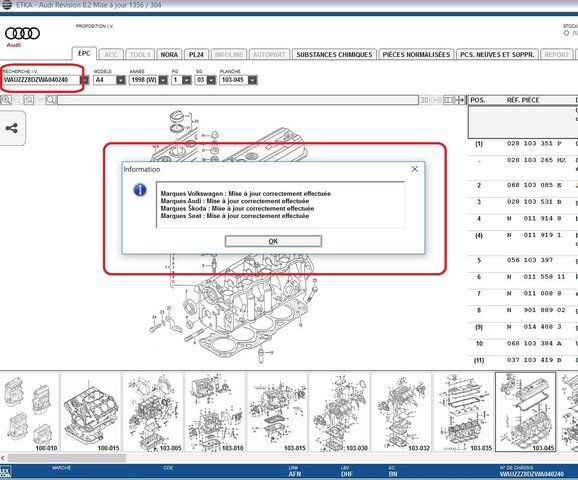Select thumbnail 100-010
578x480 pixels.
pos(30,412)
